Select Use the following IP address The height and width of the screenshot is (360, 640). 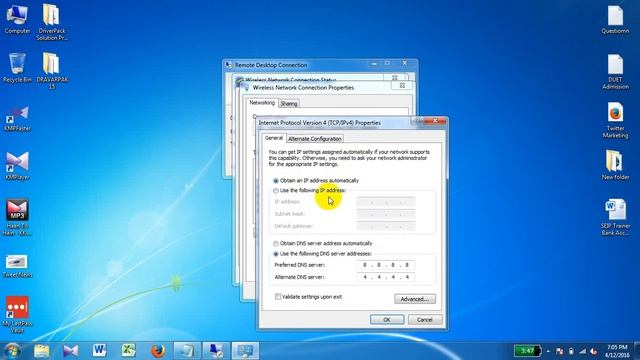click(x=309, y=191)
